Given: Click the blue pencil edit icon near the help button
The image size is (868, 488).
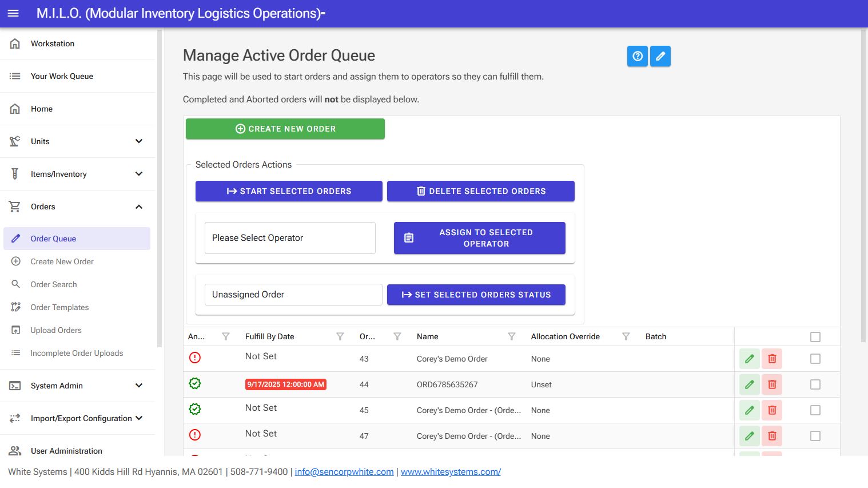Looking at the screenshot, I should coord(660,56).
